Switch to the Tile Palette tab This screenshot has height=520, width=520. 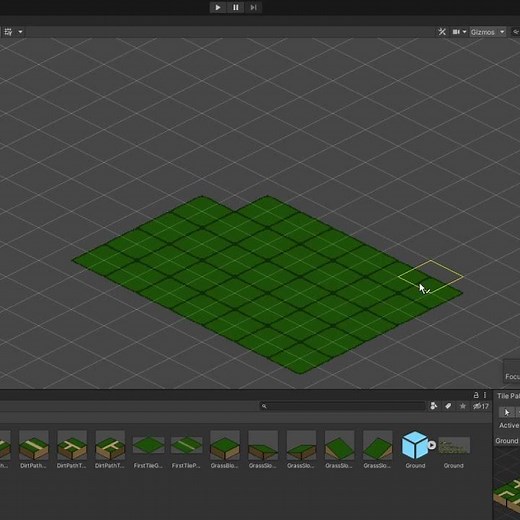pyautogui.click(x=508, y=396)
